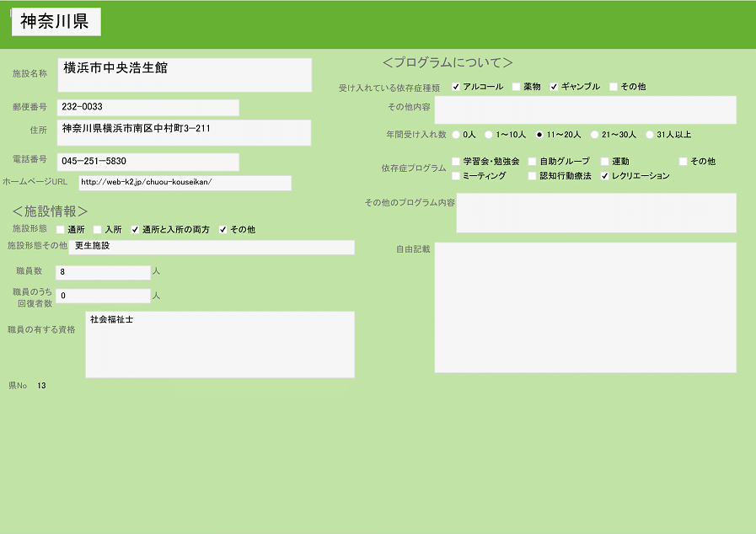The height and width of the screenshot is (534, 756).
Task: Click the 郵便番号 field showing 232-0033
Action: pyautogui.click(x=147, y=107)
